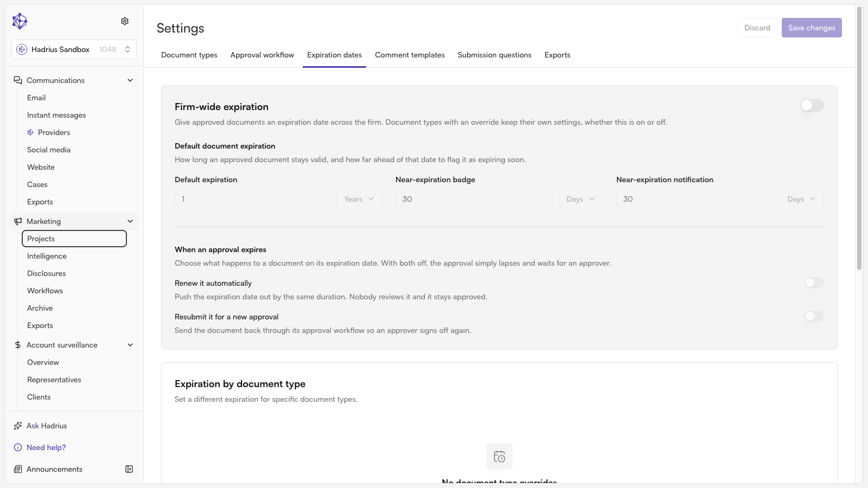Switch to the Document types tab
The image size is (868, 488).
189,55
